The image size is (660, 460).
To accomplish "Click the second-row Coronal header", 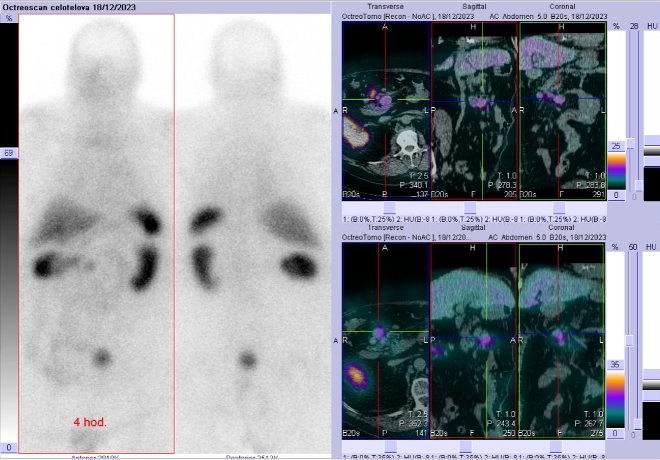I will (562, 227).
